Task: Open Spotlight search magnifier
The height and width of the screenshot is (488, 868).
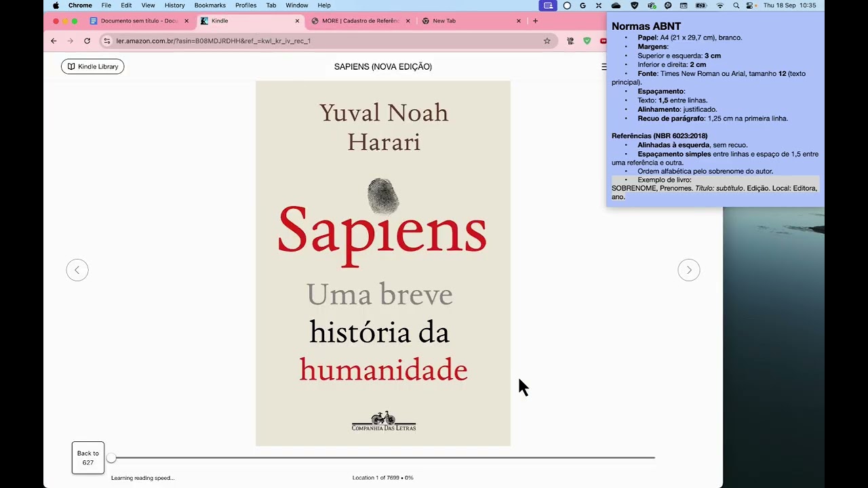Action: [736, 5]
